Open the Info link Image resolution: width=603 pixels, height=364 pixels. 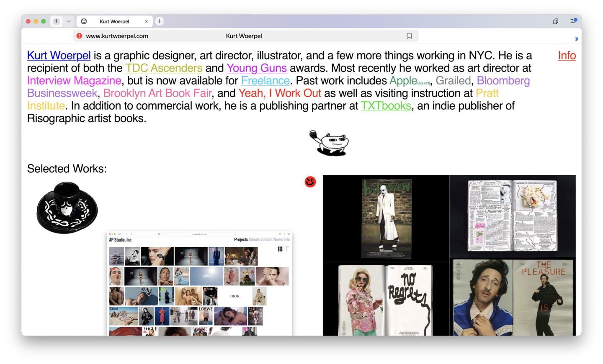[567, 56]
